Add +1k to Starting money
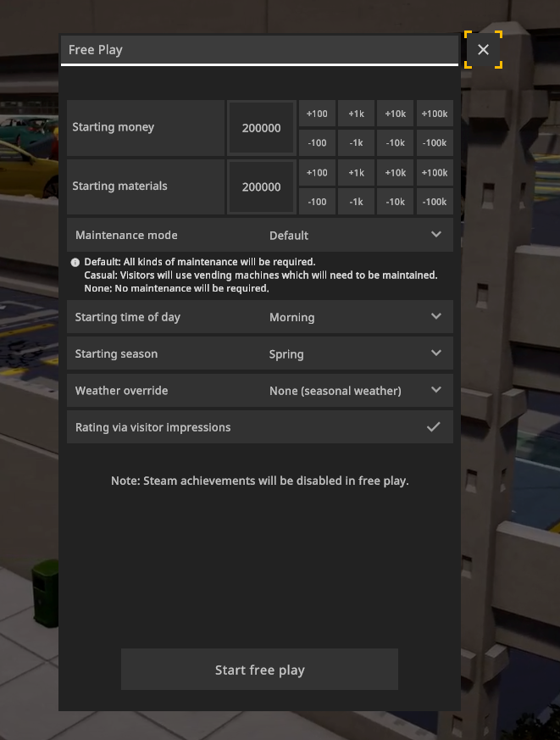This screenshot has width=560, height=740. tap(356, 114)
